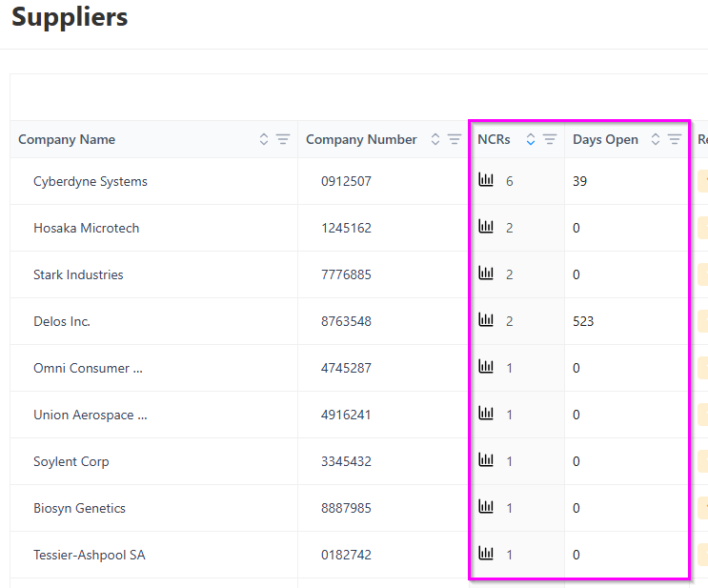Open NCR chart icon for Biosyn Genetics
Image resolution: width=708 pixels, height=588 pixels.
(x=486, y=507)
